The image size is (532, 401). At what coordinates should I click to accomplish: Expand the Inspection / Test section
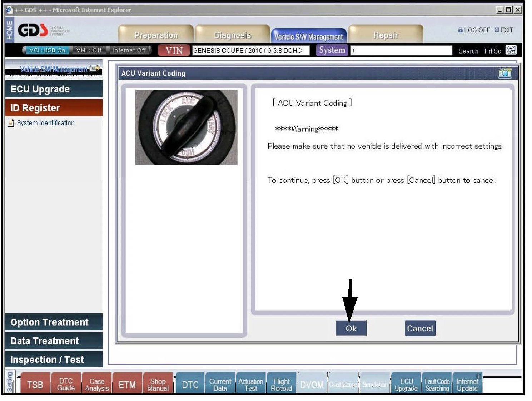coord(54,360)
